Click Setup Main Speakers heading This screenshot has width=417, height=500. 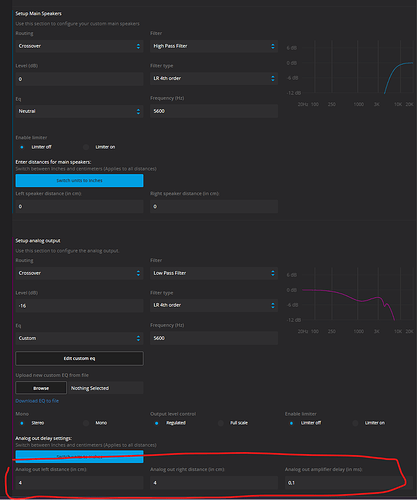(x=38, y=14)
